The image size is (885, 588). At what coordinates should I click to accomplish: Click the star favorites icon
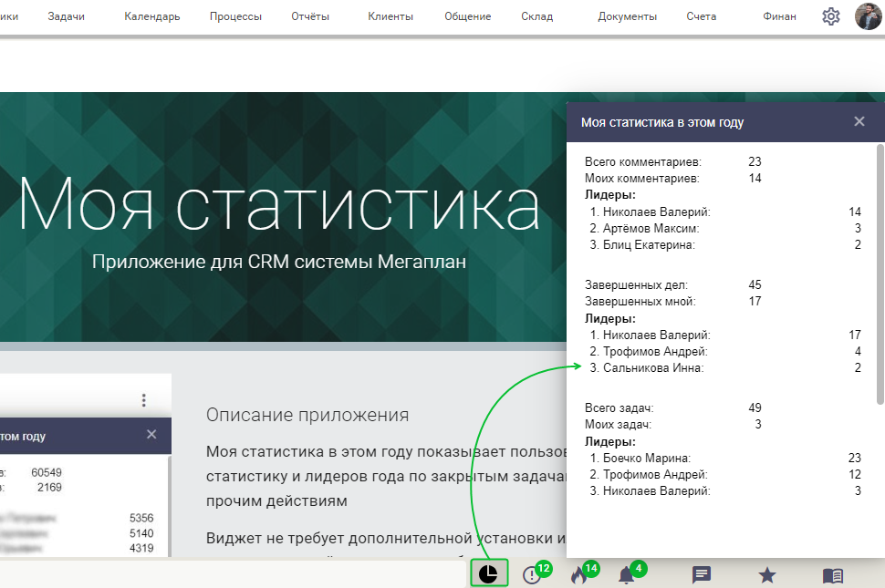765,573
